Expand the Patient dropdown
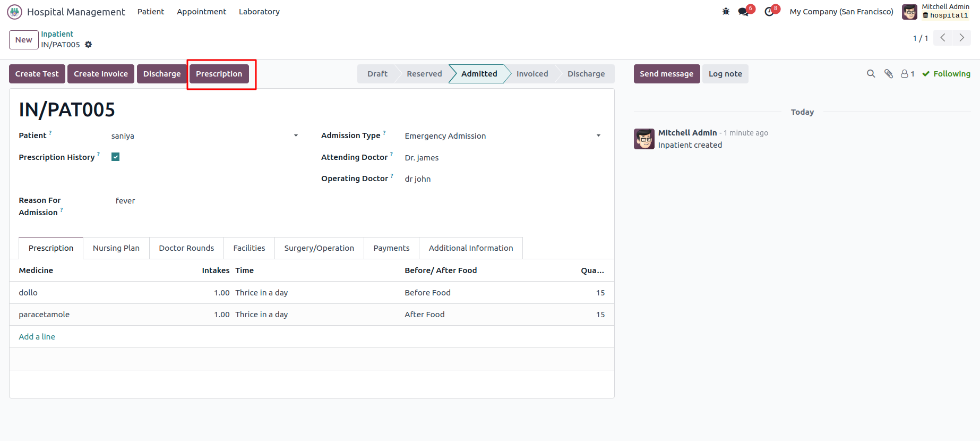This screenshot has height=441, width=980. click(296, 136)
